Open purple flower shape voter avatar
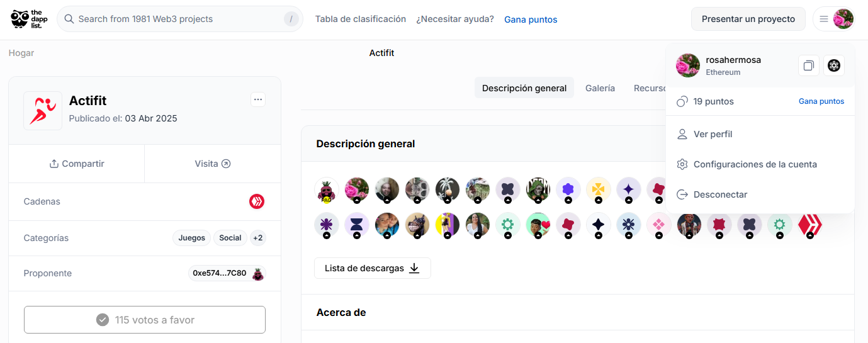The height and width of the screenshot is (343, 868). 568,189
